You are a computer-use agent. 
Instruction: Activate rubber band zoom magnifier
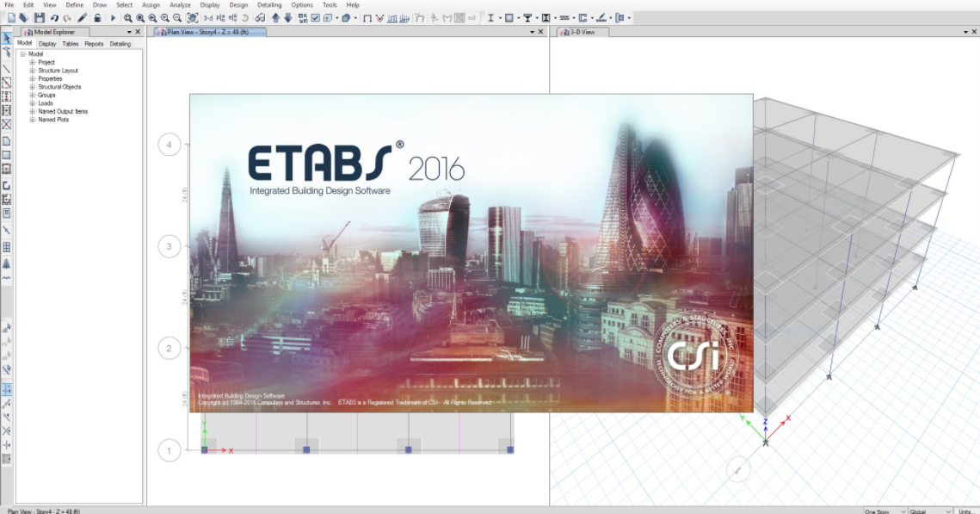(127, 18)
